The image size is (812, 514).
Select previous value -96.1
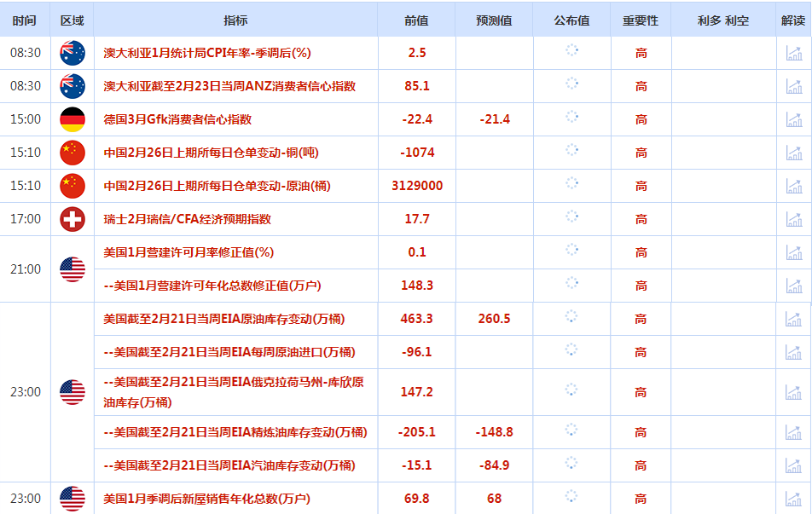point(417,352)
